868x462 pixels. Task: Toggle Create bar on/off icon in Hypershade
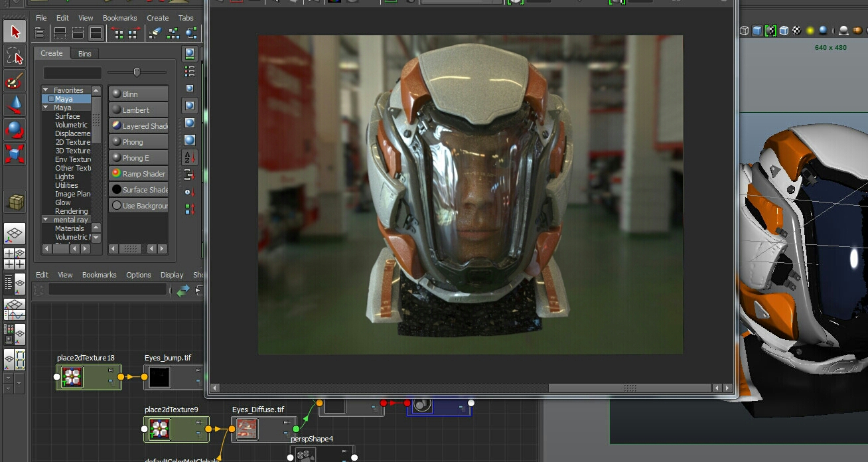pyautogui.click(x=40, y=32)
